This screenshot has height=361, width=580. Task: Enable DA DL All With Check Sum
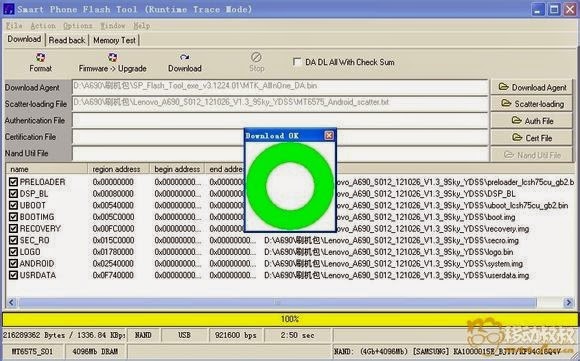[297, 62]
